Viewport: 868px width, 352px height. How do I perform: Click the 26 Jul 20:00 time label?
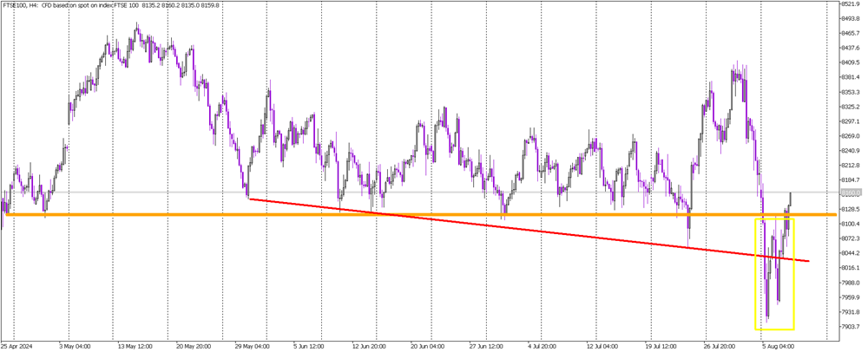718,348
